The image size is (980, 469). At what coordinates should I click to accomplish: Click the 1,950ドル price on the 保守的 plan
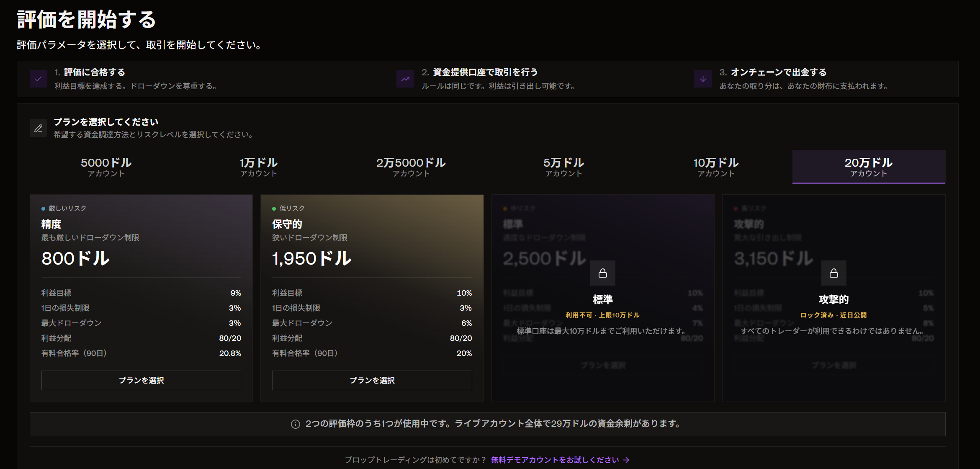[x=312, y=258]
